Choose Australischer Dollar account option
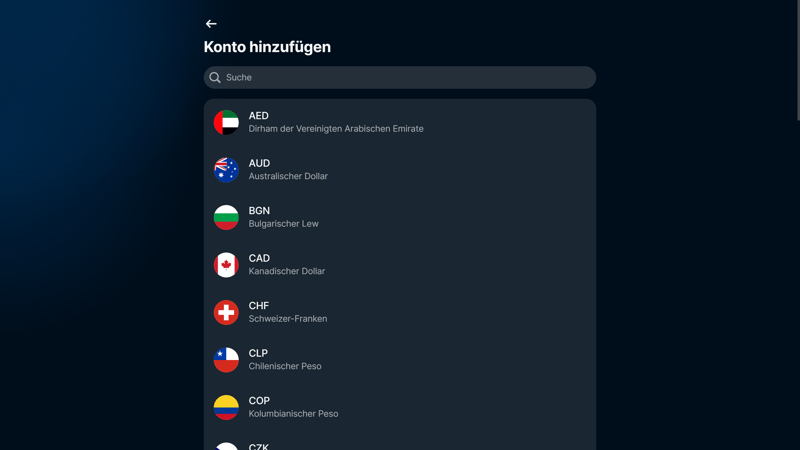Viewport: 800px width, 450px height. 288,176
